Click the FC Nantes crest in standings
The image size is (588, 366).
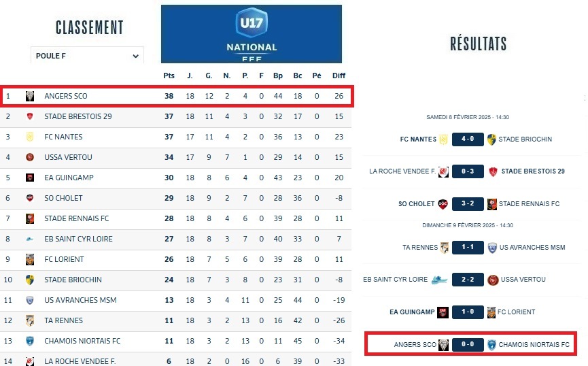click(30, 137)
